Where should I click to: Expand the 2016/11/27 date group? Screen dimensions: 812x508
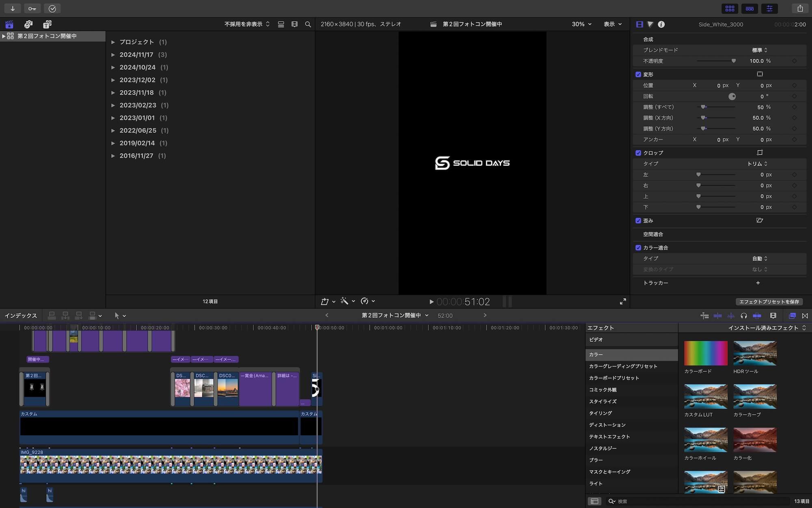(x=113, y=156)
